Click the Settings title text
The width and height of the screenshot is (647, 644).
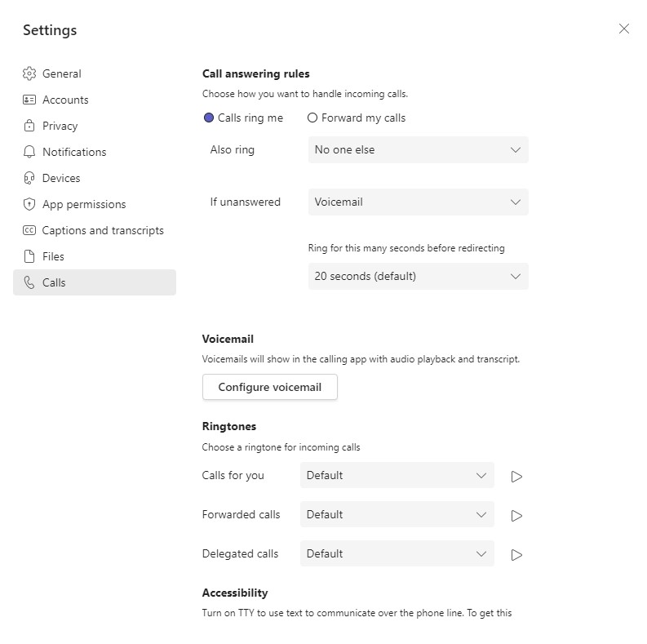tap(50, 30)
